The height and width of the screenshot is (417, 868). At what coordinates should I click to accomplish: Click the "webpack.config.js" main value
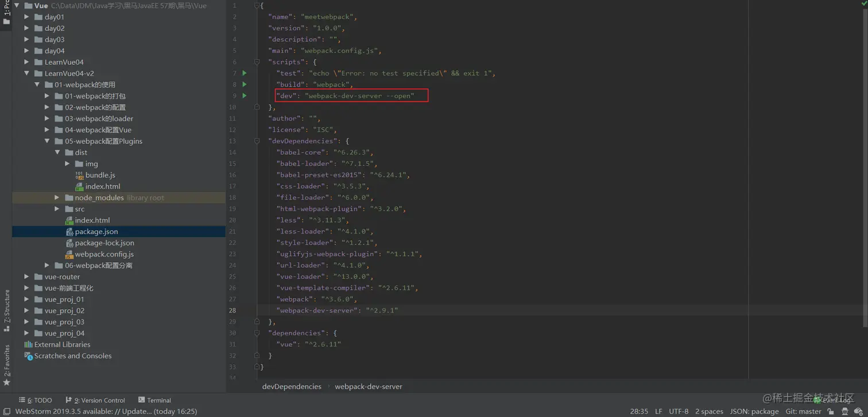tap(339, 50)
